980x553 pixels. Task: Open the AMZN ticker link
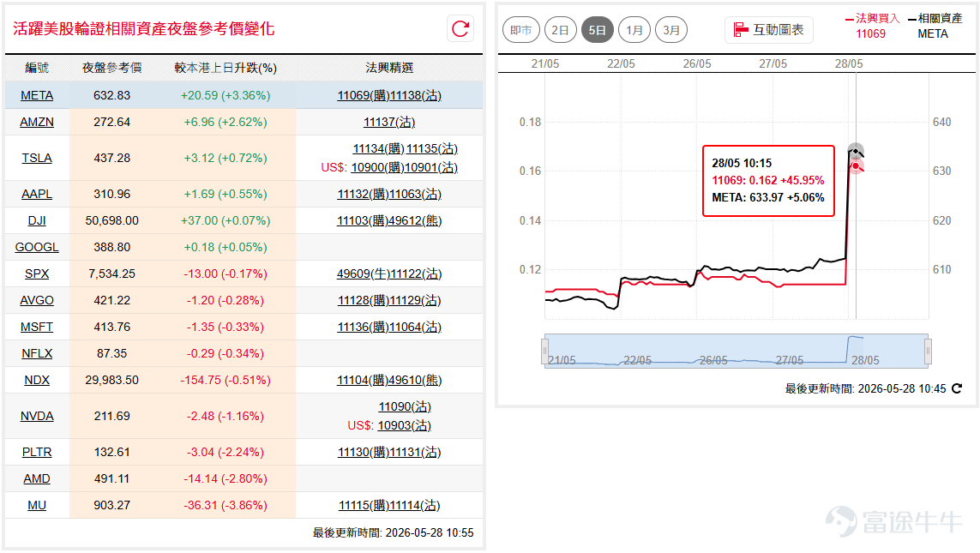(37, 122)
